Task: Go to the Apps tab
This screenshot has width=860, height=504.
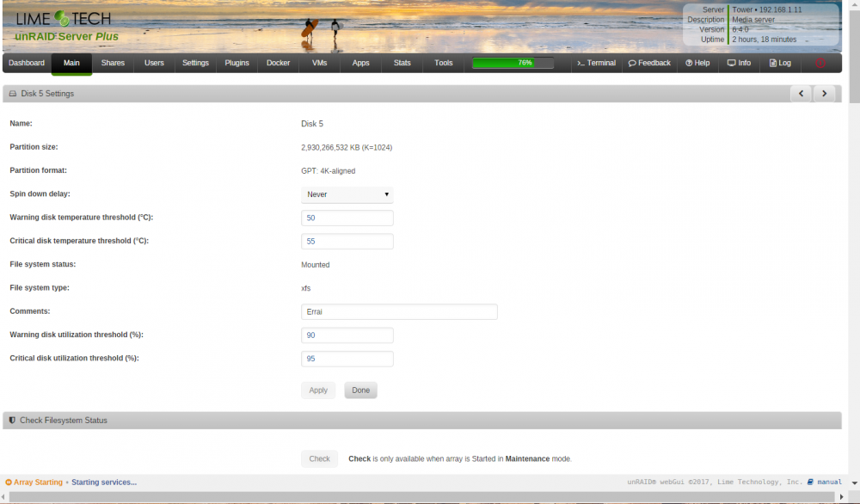Action: tap(361, 63)
